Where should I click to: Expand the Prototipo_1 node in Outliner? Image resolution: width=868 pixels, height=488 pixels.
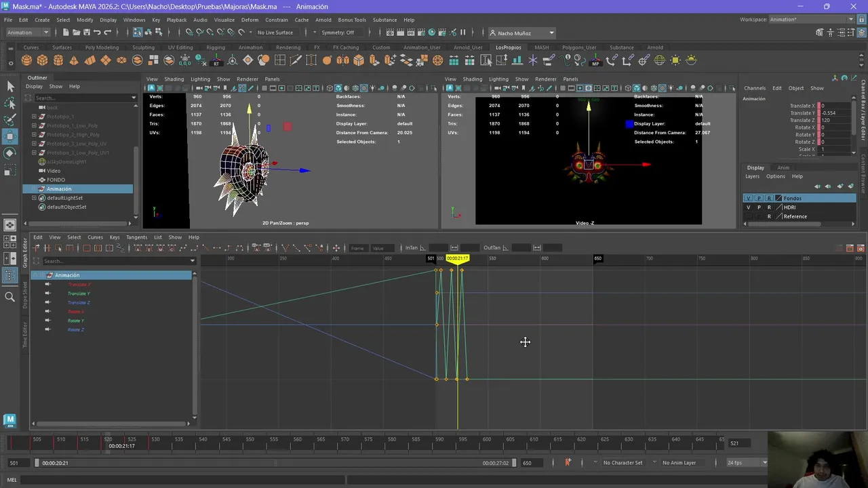click(34, 117)
